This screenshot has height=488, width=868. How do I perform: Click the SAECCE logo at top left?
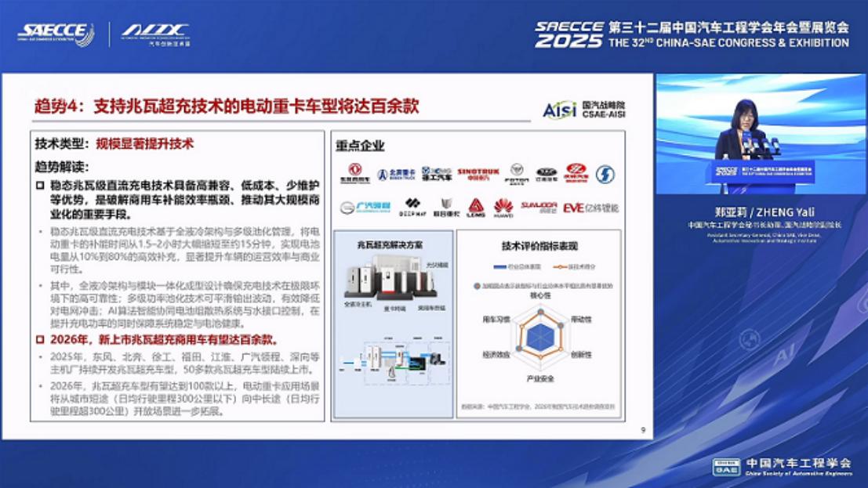(56, 34)
